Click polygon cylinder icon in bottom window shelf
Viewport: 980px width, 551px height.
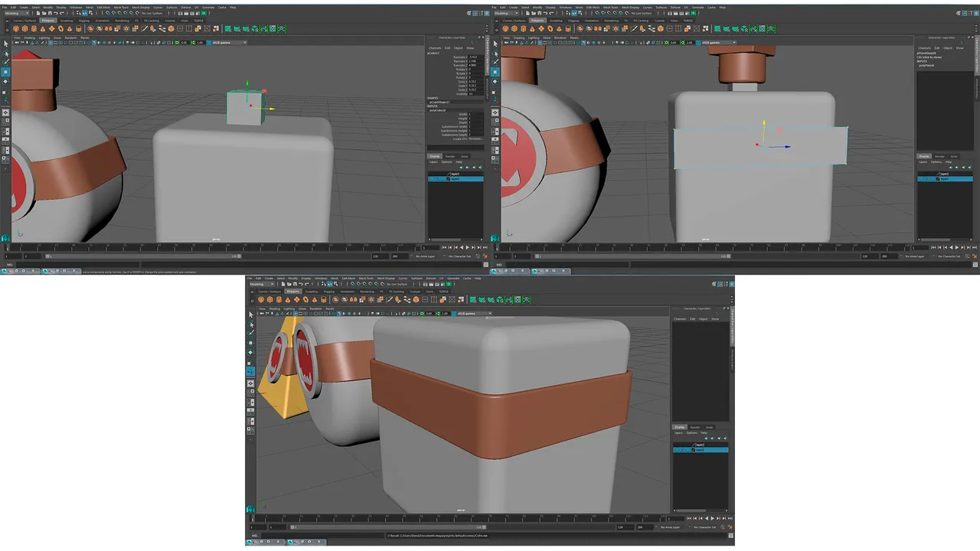(x=279, y=299)
